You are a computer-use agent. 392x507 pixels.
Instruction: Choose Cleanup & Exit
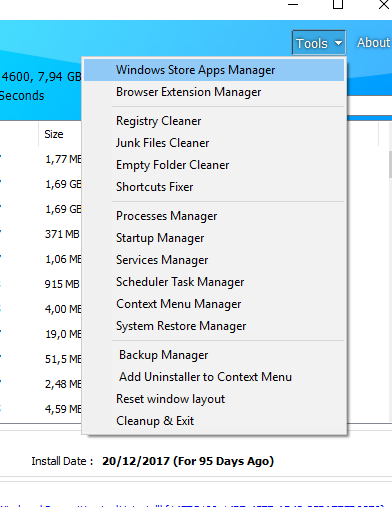pos(214,421)
